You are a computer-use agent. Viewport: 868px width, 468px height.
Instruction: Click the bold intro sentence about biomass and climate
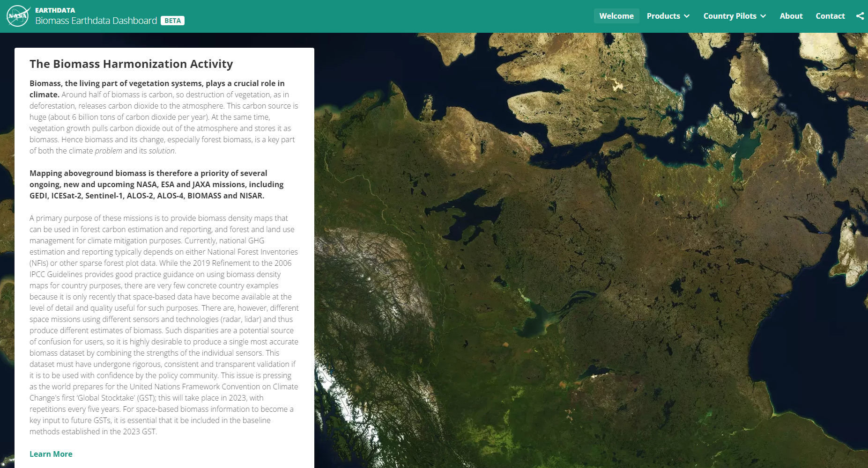157,83
